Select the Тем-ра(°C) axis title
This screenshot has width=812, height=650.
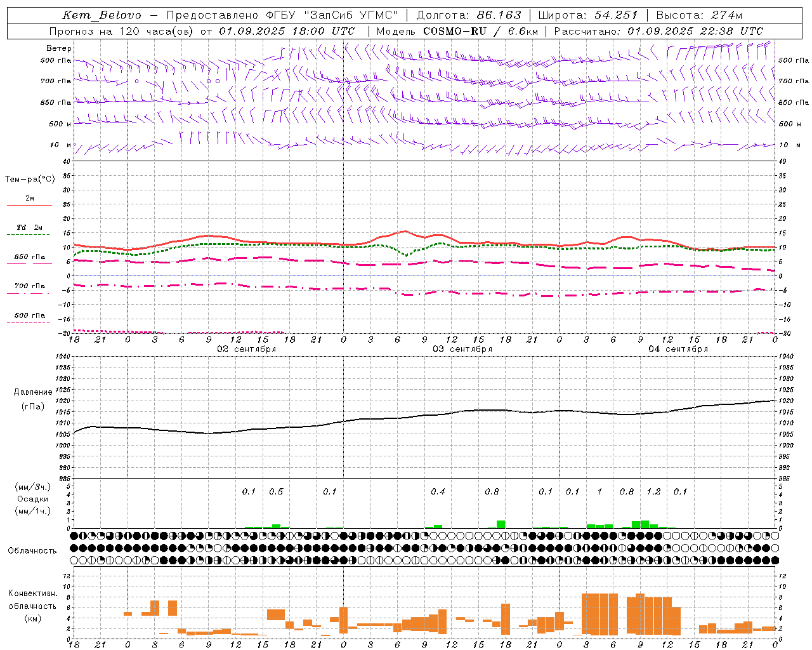point(30,180)
